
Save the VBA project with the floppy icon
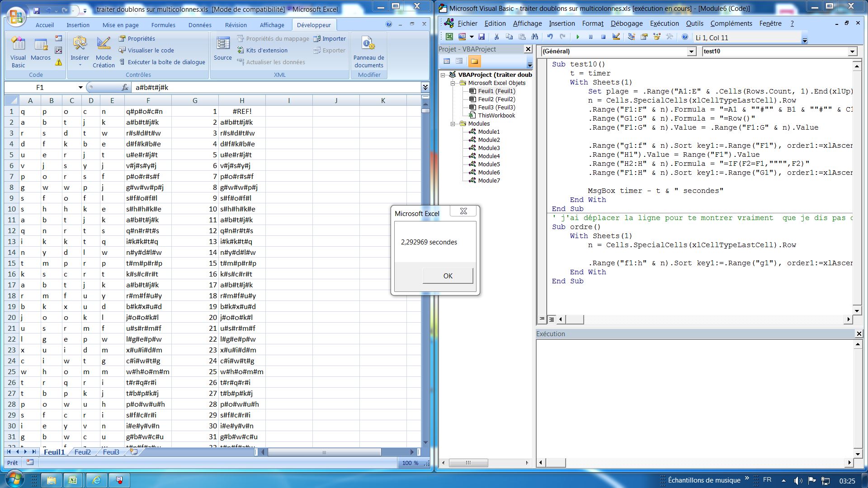point(481,37)
